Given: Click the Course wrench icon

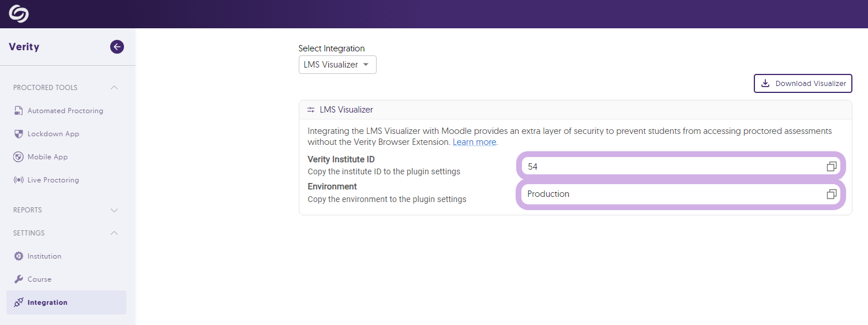Looking at the screenshot, I should (x=18, y=279).
